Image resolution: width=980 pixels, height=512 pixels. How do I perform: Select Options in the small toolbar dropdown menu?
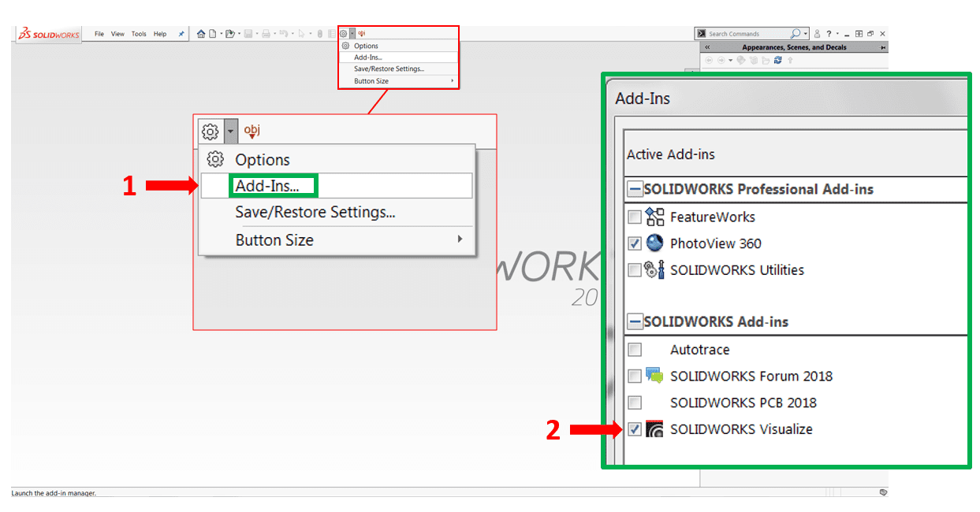pyautogui.click(x=398, y=46)
